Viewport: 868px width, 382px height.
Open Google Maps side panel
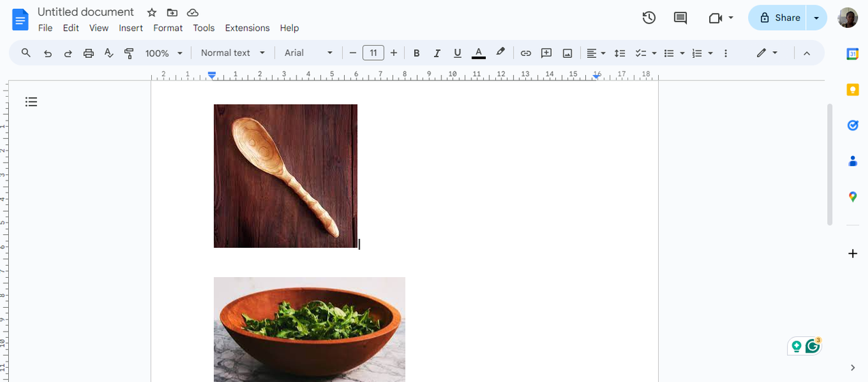click(852, 197)
